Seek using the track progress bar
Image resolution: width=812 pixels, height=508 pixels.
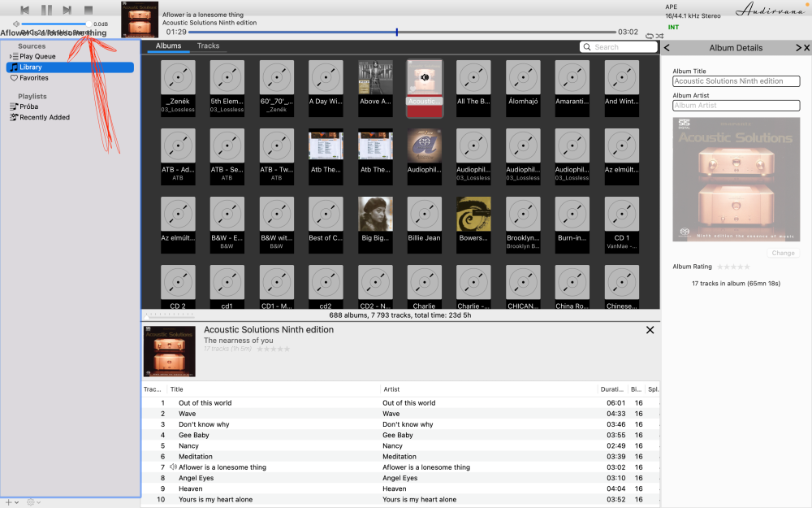click(403, 33)
